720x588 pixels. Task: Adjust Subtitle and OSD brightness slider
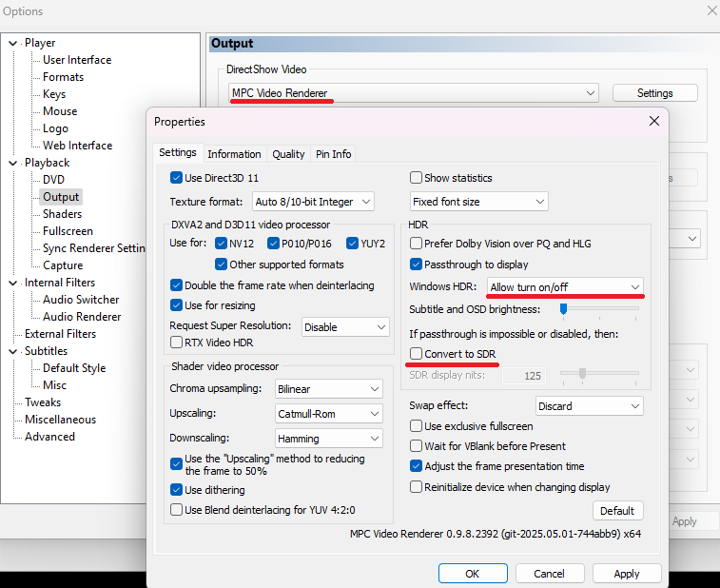pos(599,309)
